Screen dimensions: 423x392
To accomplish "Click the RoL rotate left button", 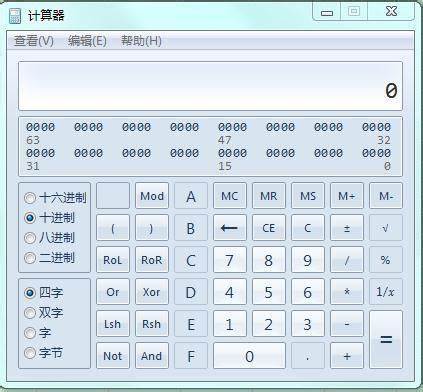I will click(113, 260).
